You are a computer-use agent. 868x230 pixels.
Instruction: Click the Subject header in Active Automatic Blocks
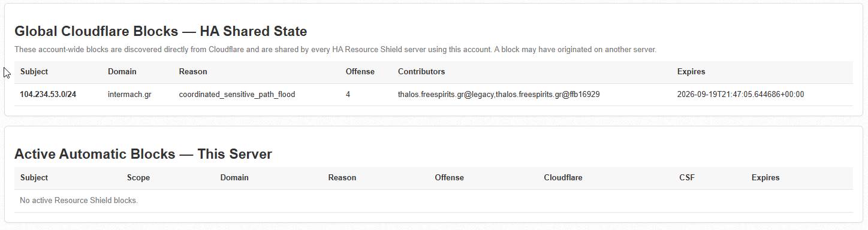coord(34,178)
